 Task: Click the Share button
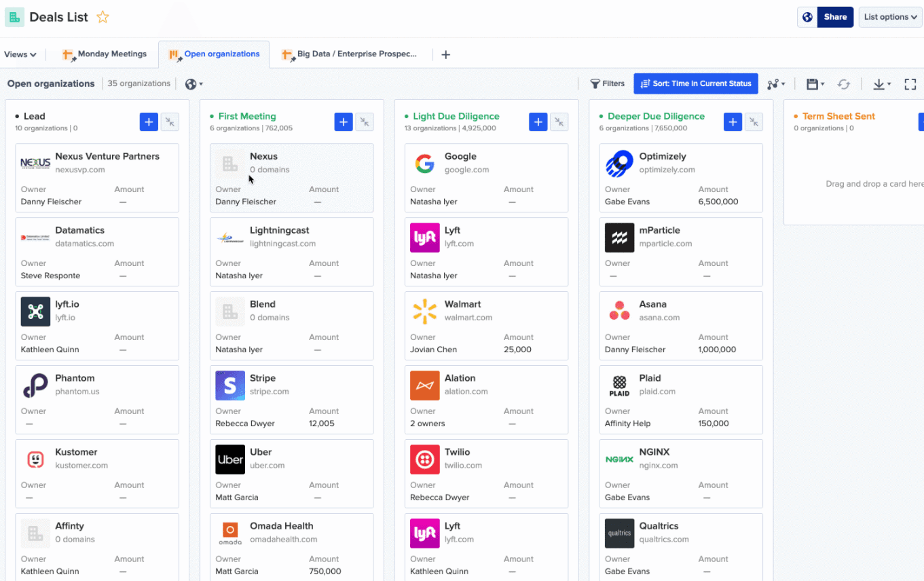click(x=835, y=17)
